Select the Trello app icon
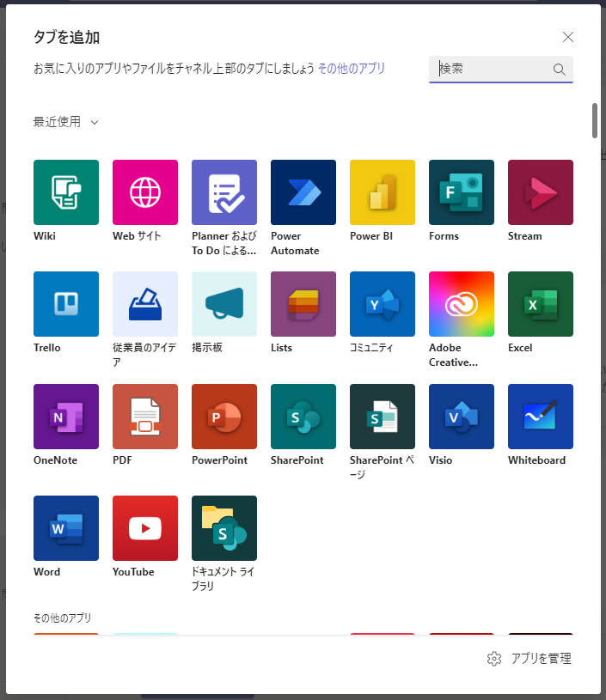The image size is (606, 700). pyautogui.click(x=66, y=304)
